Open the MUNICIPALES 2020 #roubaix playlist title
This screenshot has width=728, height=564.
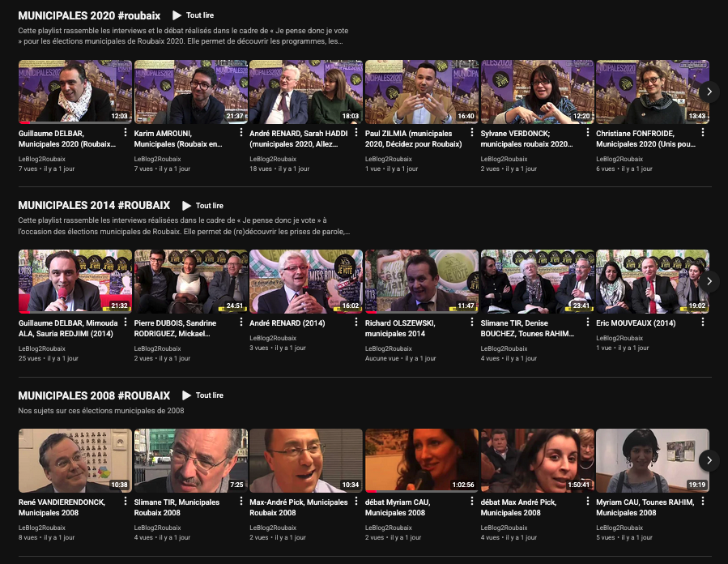pyautogui.click(x=89, y=15)
